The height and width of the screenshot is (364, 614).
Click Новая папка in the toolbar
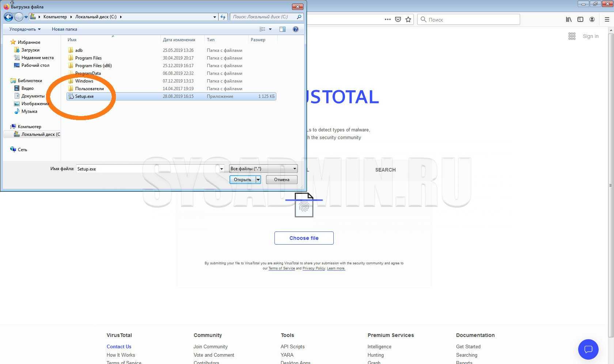coord(64,29)
